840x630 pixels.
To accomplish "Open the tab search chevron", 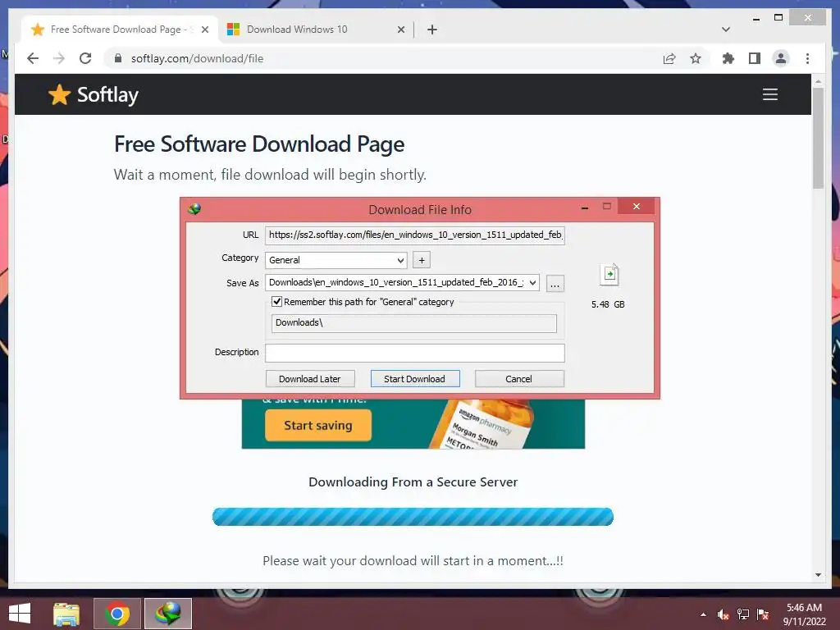I will (x=726, y=30).
